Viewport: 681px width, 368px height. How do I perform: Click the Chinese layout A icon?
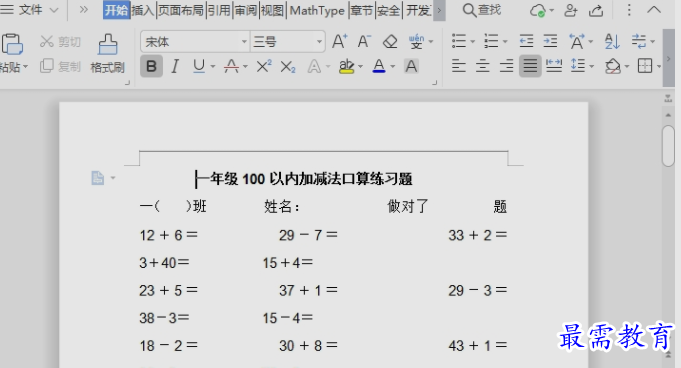[577, 41]
